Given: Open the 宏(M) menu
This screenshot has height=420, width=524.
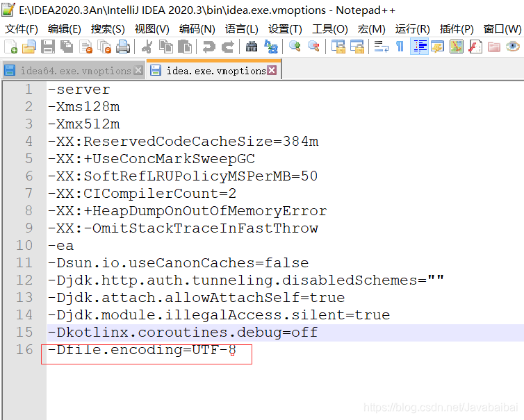Looking at the screenshot, I should (371, 29).
